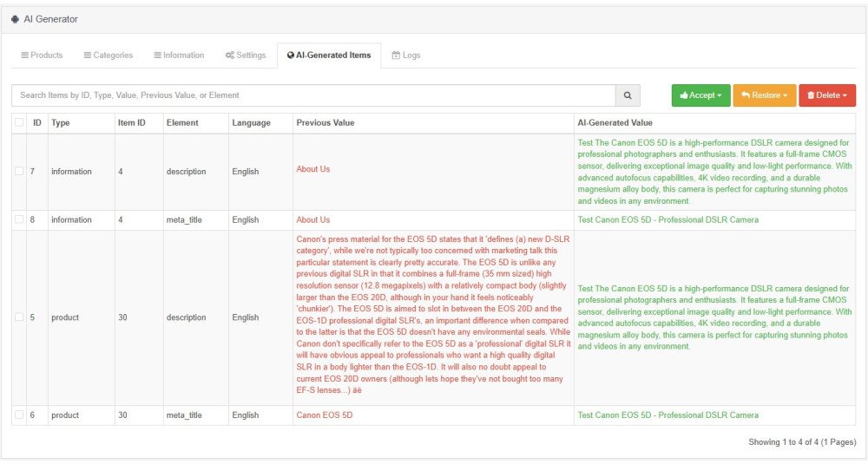
Task: Click the AI Generator puzzle icon in header
Action: 15,19
